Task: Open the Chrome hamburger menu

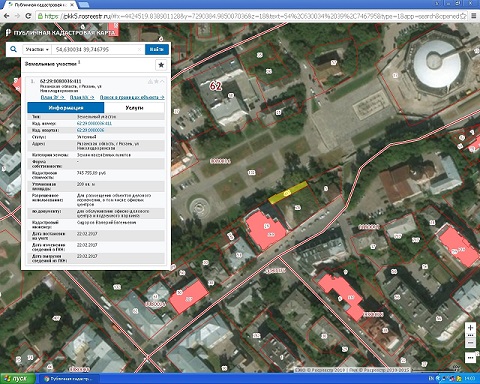Action: click(x=474, y=16)
